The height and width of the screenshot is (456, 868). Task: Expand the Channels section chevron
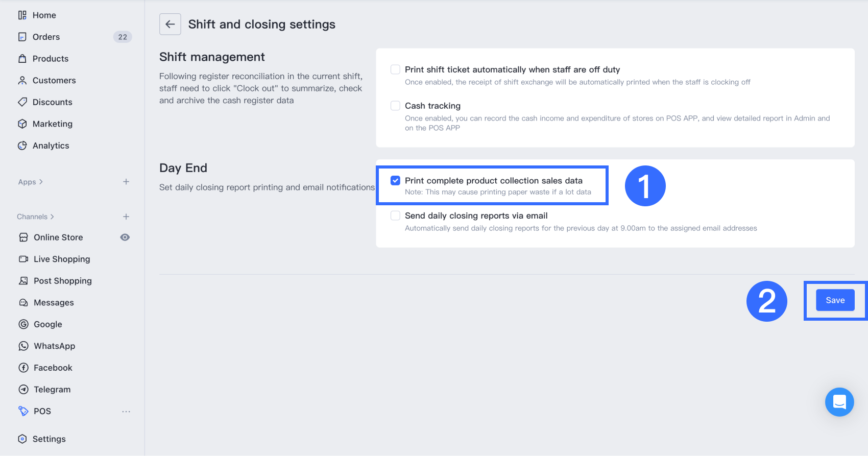(52, 217)
